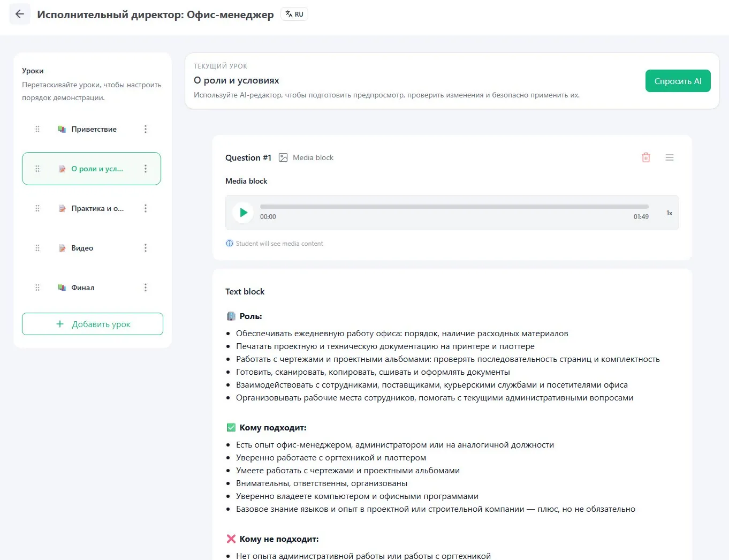Open the three-dot menu for Финал

[146, 287]
